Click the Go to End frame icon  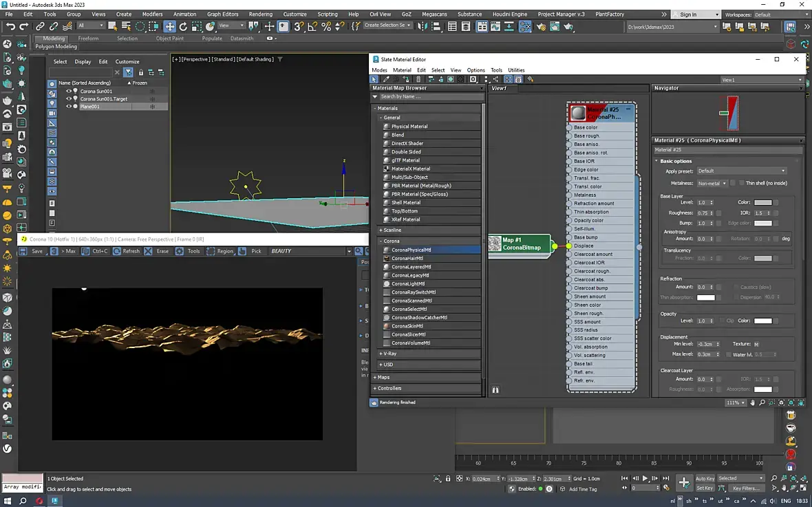667,478
